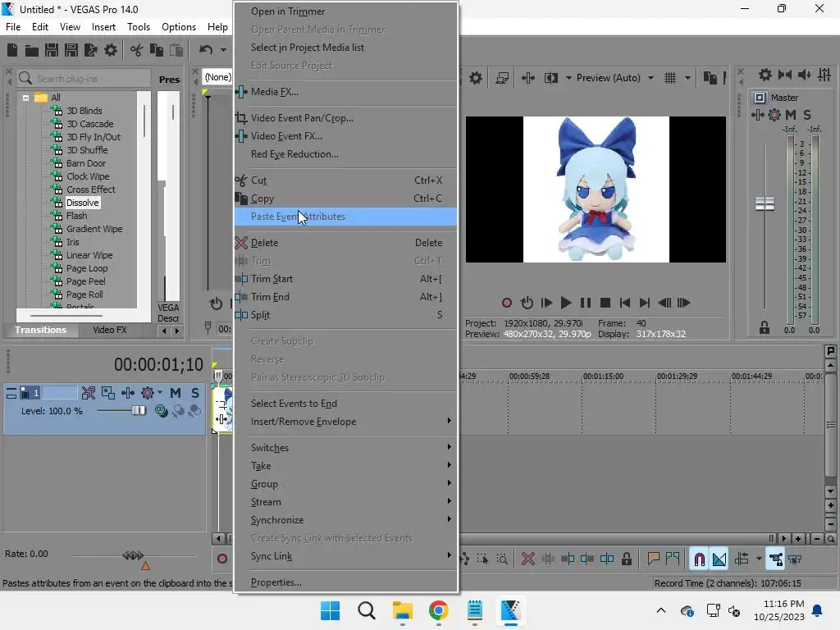840x630 pixels.
Task: Go to end in preview transport
Action: tap(645, 303)
